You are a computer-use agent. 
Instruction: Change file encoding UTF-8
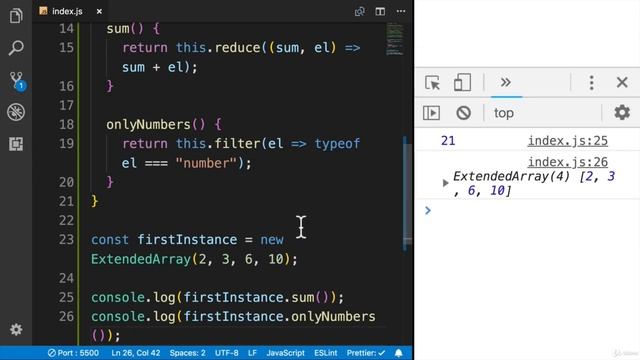pos(227,353)
